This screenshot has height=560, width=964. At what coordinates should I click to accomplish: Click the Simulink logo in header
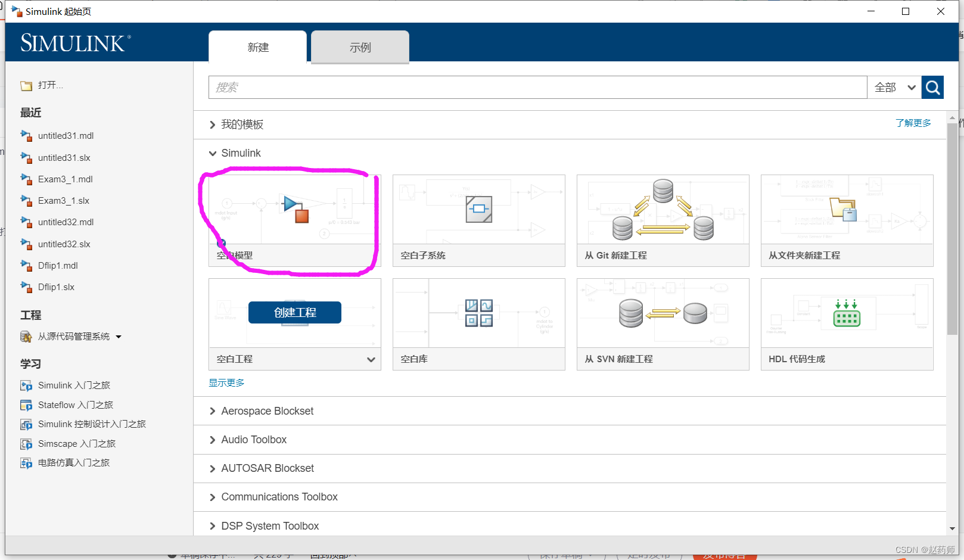(x=76, y=43)
